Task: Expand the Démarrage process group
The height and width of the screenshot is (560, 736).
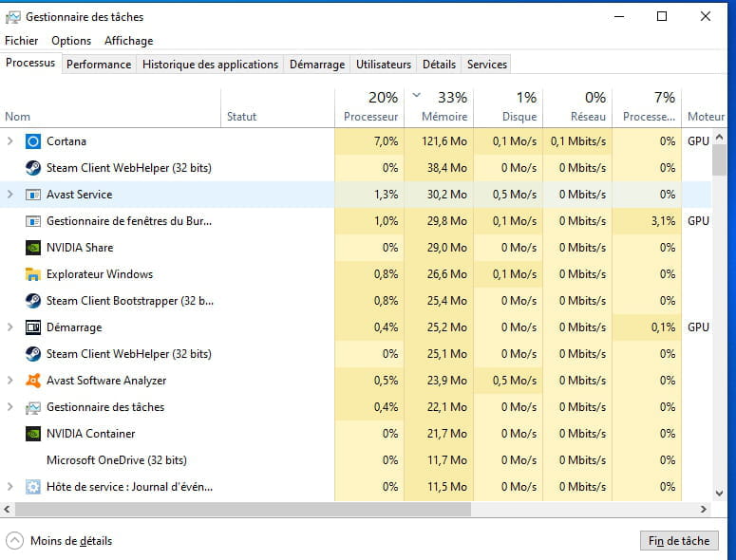Action: click(10, 327)
